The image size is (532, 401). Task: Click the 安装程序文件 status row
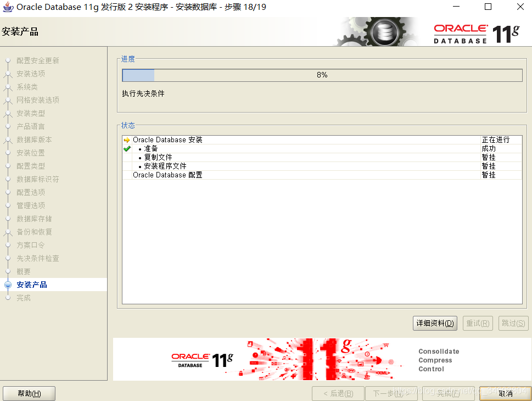(322, 166)
